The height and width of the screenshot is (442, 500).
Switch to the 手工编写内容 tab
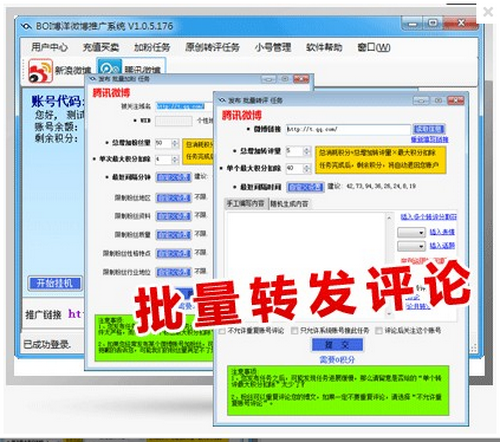click(246, 203)
